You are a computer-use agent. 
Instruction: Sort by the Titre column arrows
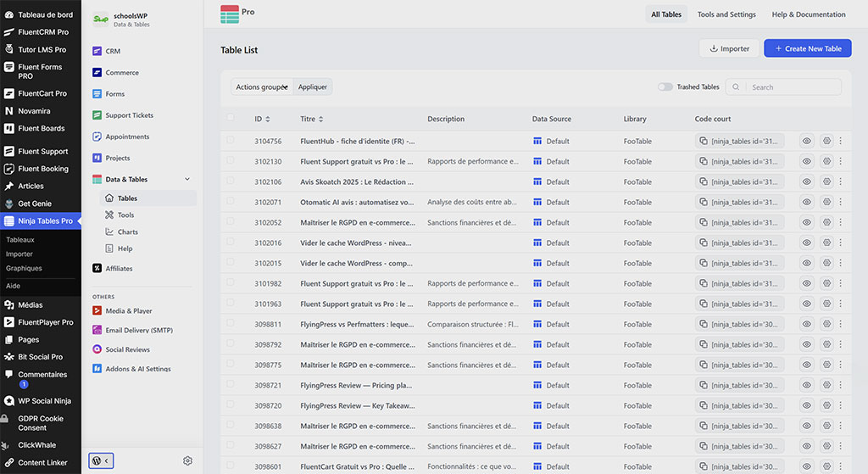pos(321,119)
